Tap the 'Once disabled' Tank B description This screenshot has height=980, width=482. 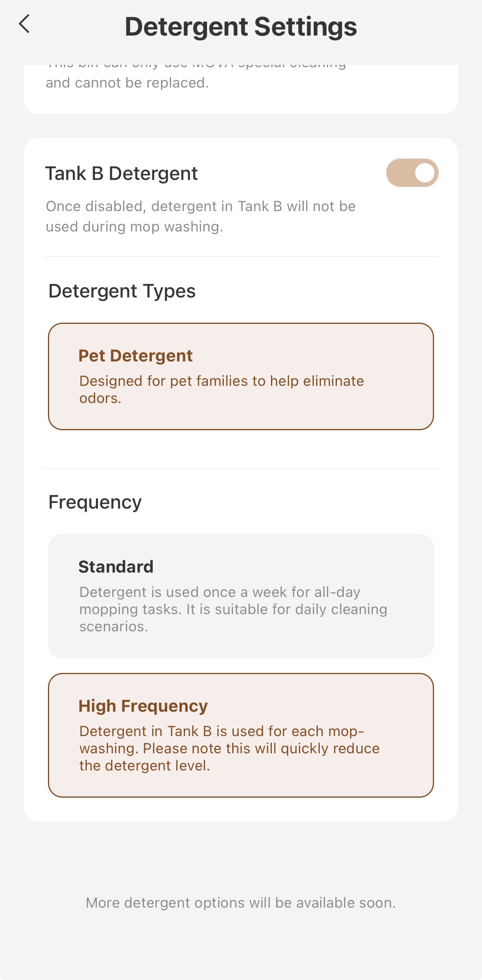pyautogui.click(x=201, y=216)
